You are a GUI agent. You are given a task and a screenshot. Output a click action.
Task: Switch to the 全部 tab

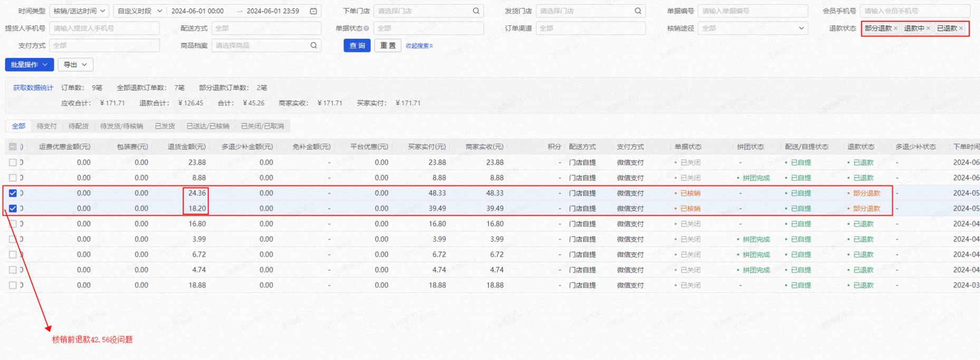[x=18, y=127]
